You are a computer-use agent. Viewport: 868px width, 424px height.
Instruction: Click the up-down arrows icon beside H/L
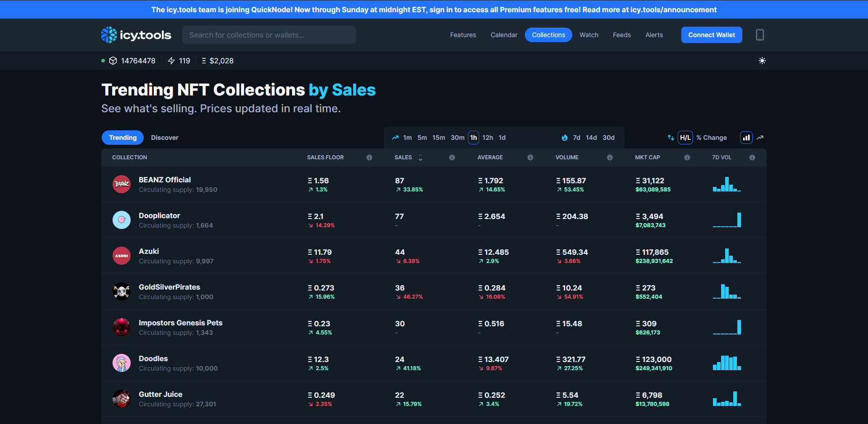pos(671,138)
